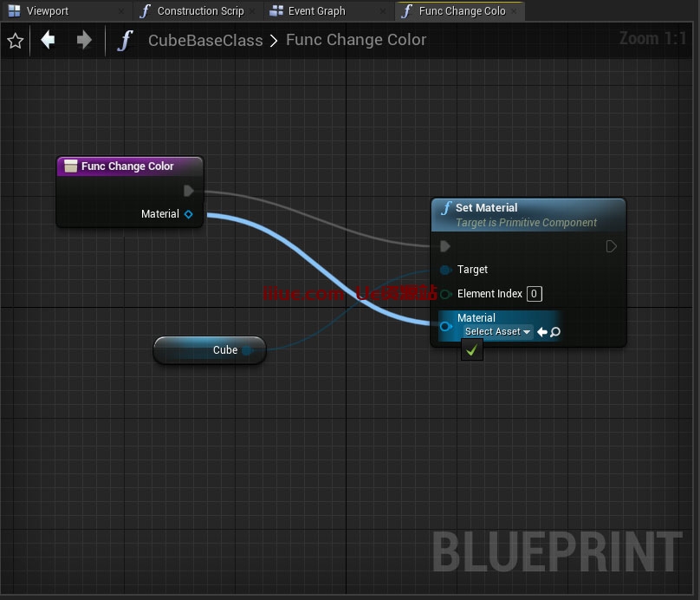The image size is (700, 600).
Task: Click the green checkmark below Set Material
Action: click(472, 350)
